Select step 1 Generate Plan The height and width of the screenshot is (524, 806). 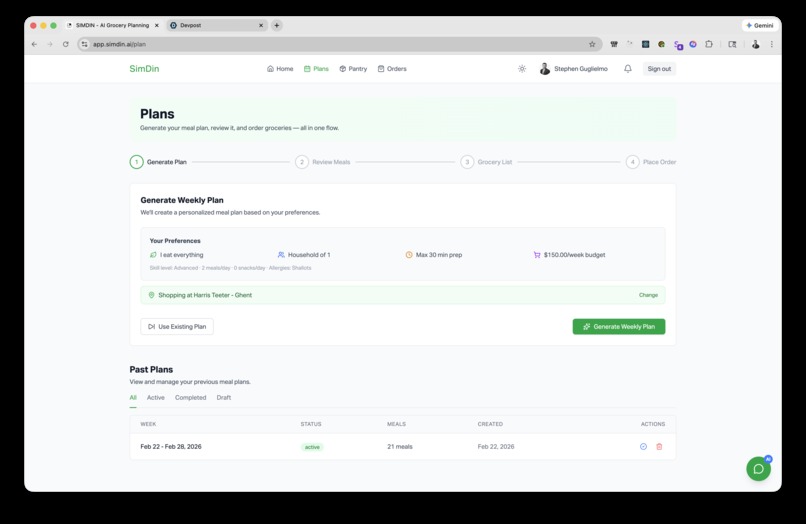(158, 162)
